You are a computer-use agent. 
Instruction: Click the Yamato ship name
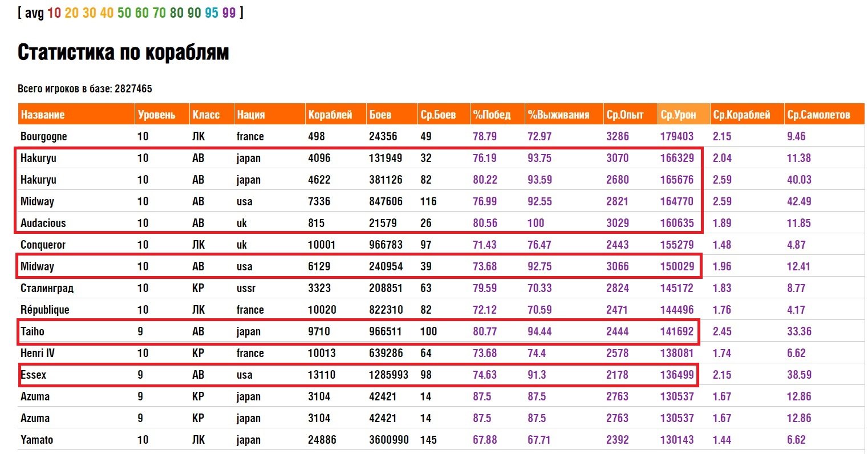36,440
